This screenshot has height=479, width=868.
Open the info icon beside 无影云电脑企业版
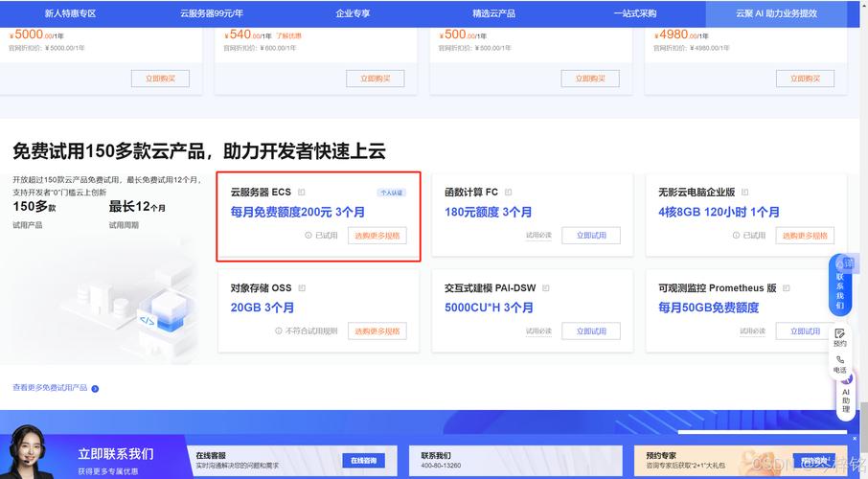point(745,193)
